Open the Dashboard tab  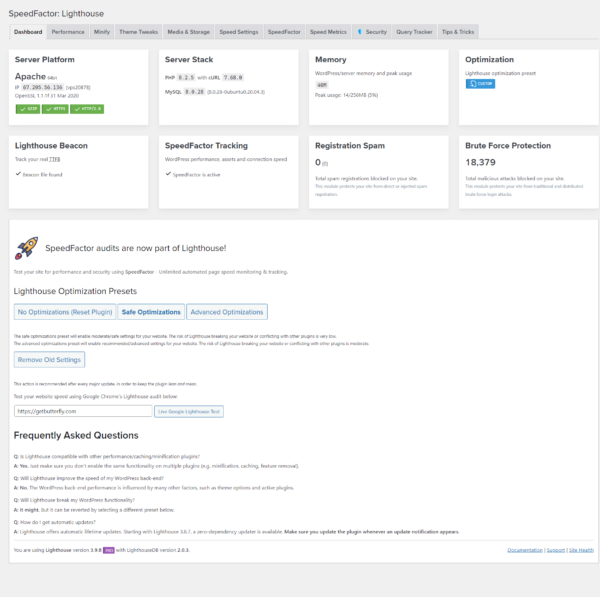pyautogui.click(x=28, y=32)
